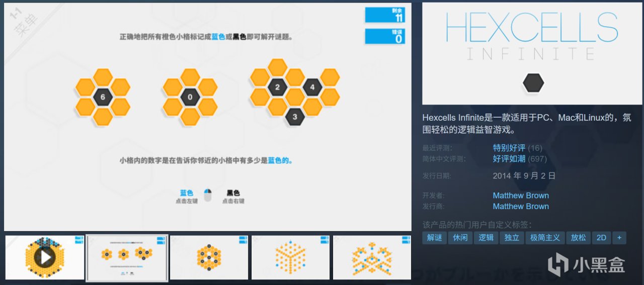
Task: Click the review count (697)
Action: pos(537,159)
